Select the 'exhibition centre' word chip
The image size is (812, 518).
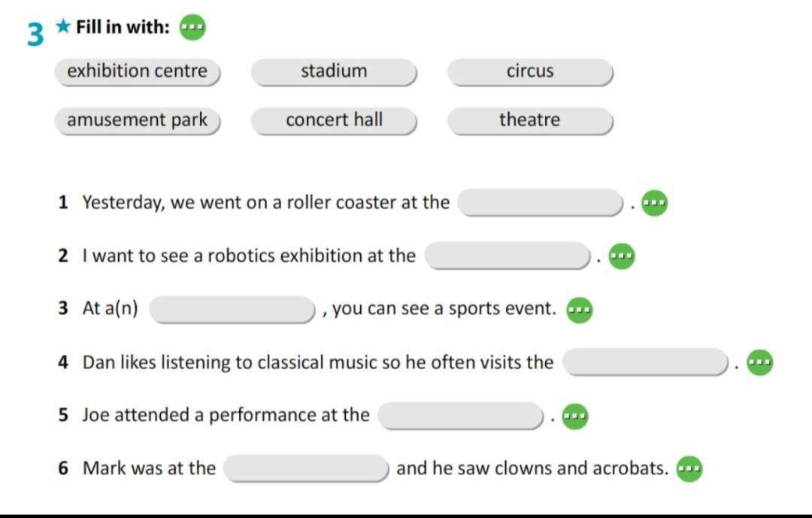coord(138,71)
